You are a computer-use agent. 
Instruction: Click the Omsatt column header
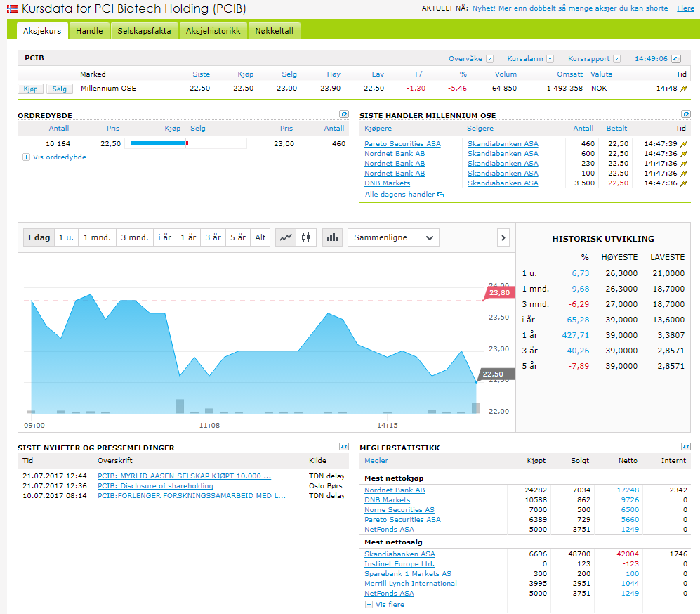point(569,74)
